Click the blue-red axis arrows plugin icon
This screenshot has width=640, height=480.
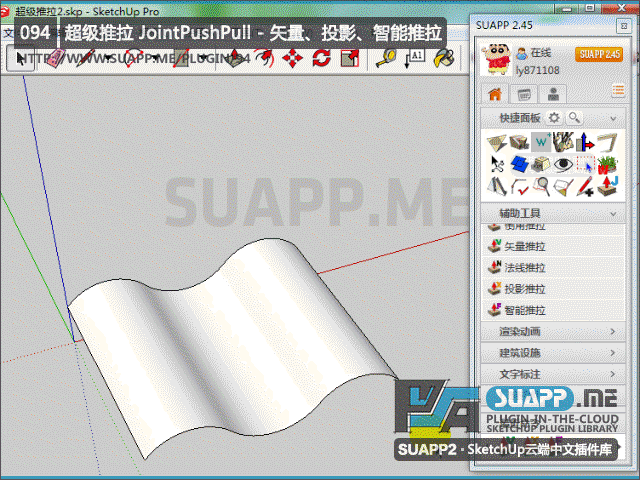[585, 142]
